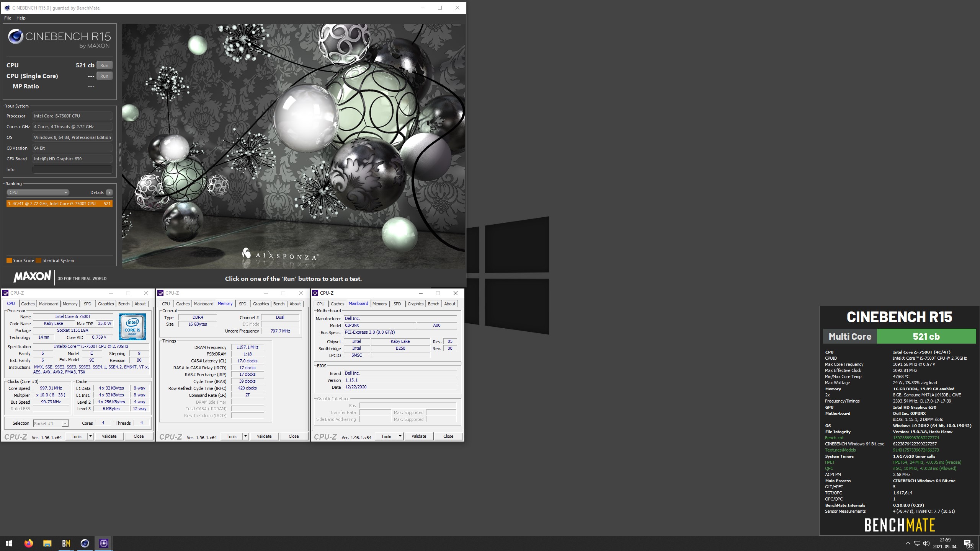
Task: Click BIOS Version value 1.15.1
Action: pos(400,380)
